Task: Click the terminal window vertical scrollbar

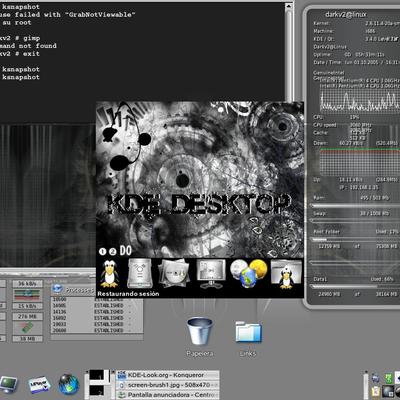Action: (289, 53)
